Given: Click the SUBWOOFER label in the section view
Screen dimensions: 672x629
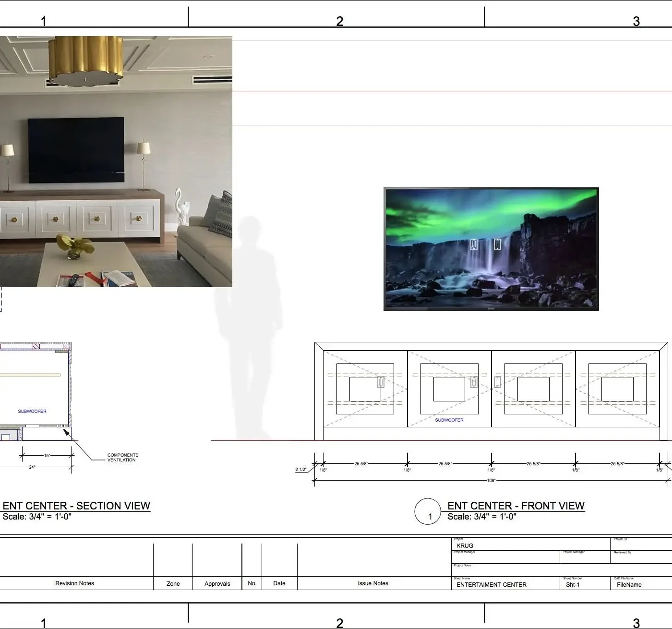Looking at the screenshot, I should (32, 411).
